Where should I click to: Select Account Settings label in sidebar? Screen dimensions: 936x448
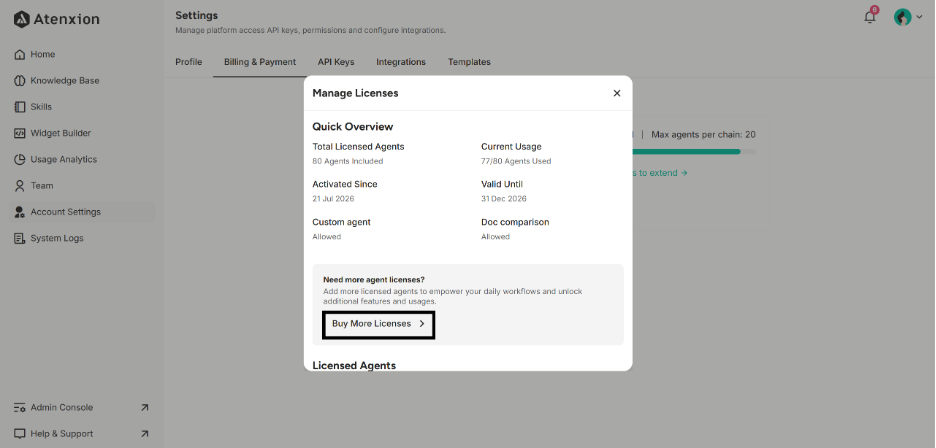(66, 212)
